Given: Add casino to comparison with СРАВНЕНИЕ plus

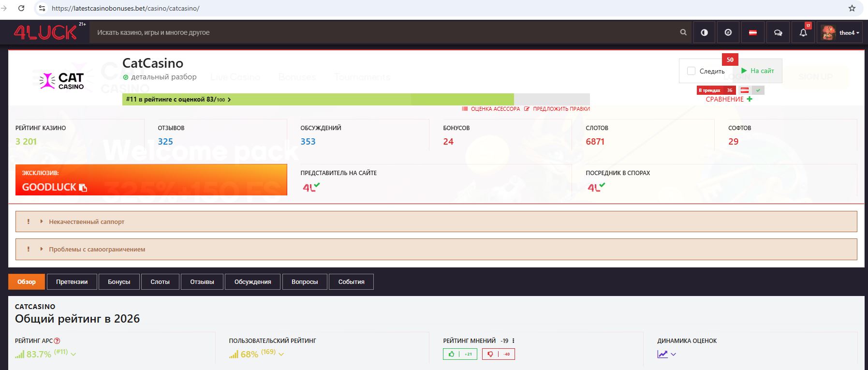Looking at the screenshot, I should tap(749, 99).
